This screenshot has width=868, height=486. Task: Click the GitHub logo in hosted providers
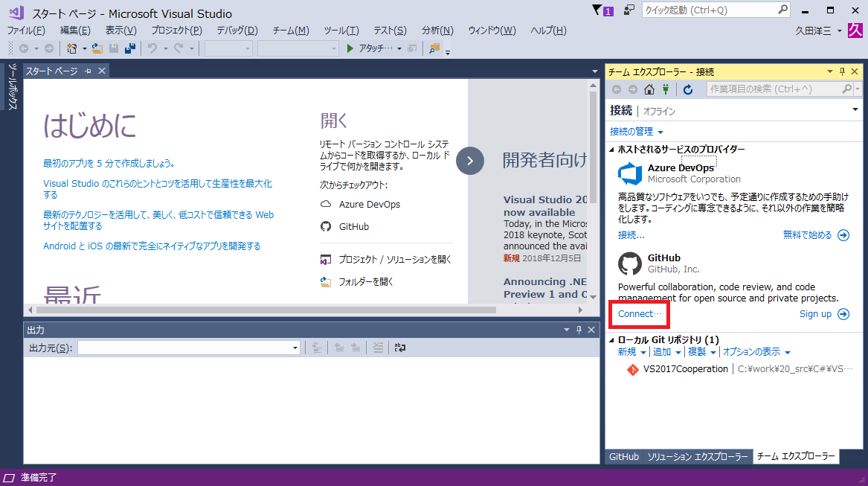tap(629, 263)
